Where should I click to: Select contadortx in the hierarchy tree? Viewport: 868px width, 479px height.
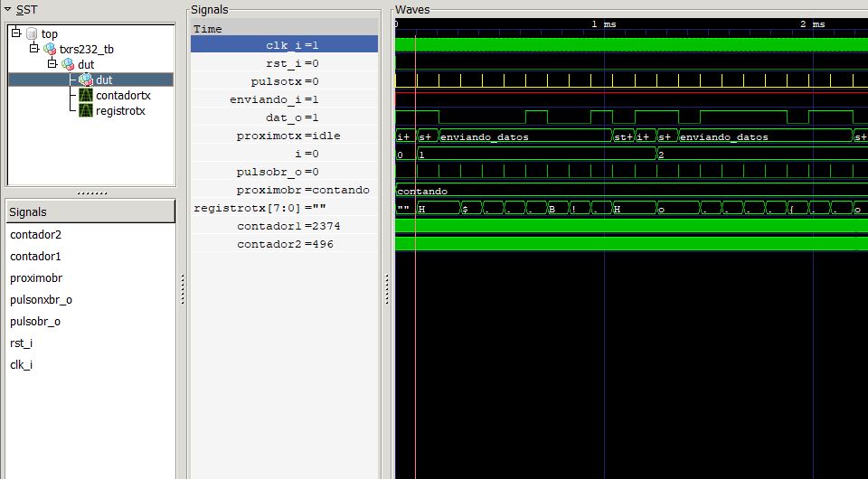tap(123, 95)
